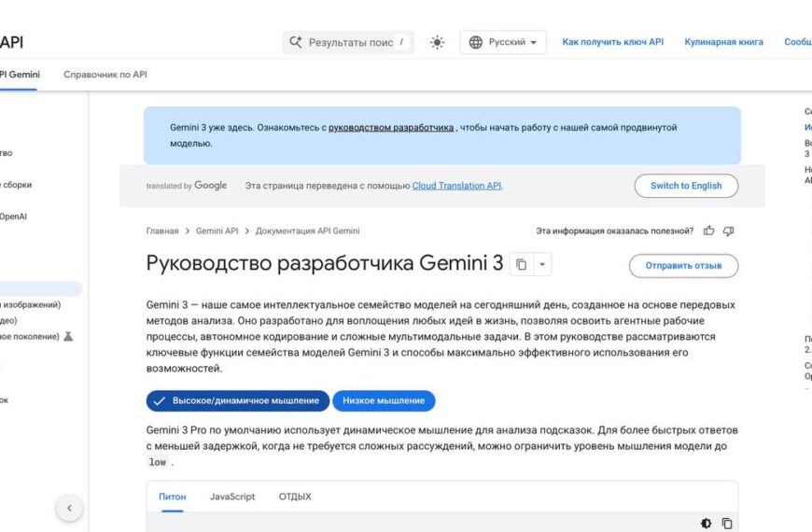
Task: Open the Cloud Translation API link
Action: point(456,186)
